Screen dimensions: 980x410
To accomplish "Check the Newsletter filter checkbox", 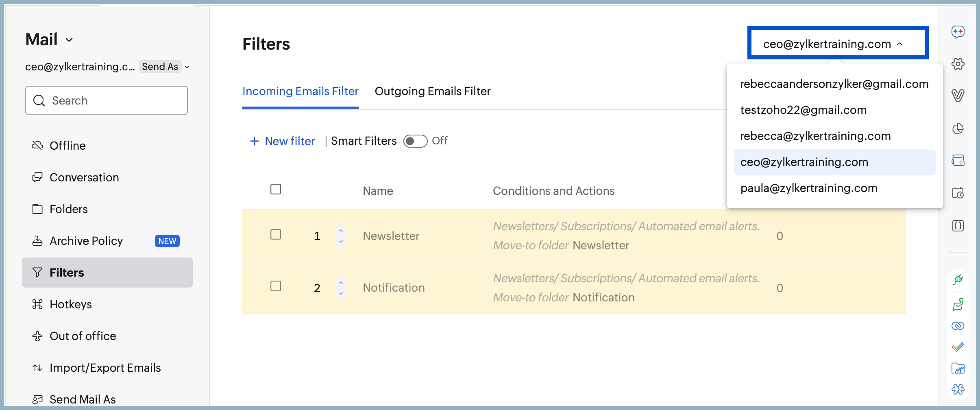I will (x=276, y=234).
